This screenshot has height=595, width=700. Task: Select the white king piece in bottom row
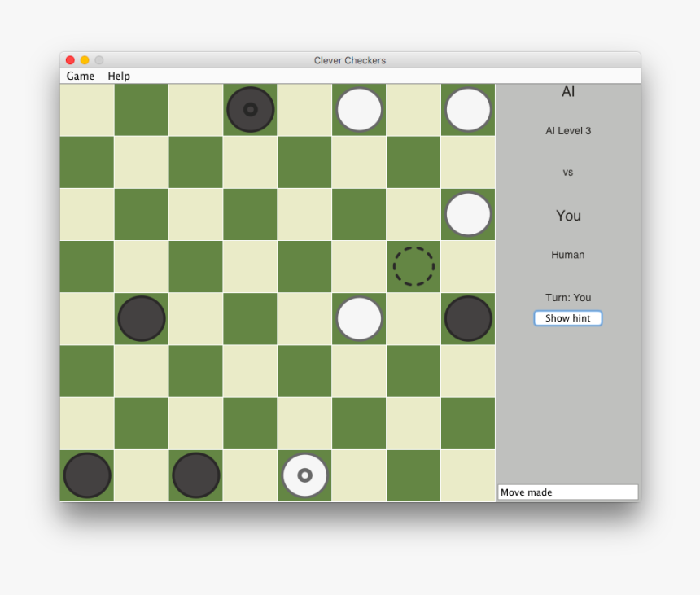point(305,475)
